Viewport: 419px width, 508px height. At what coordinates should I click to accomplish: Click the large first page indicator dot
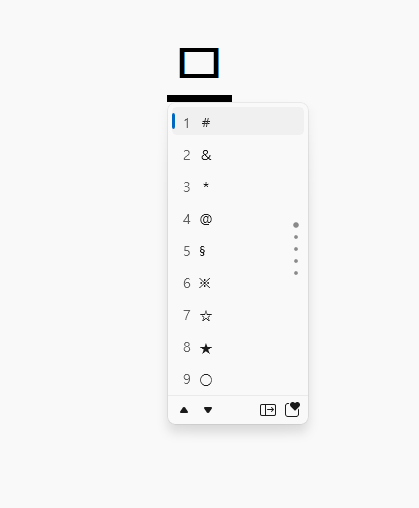click(x=296, y=225)
